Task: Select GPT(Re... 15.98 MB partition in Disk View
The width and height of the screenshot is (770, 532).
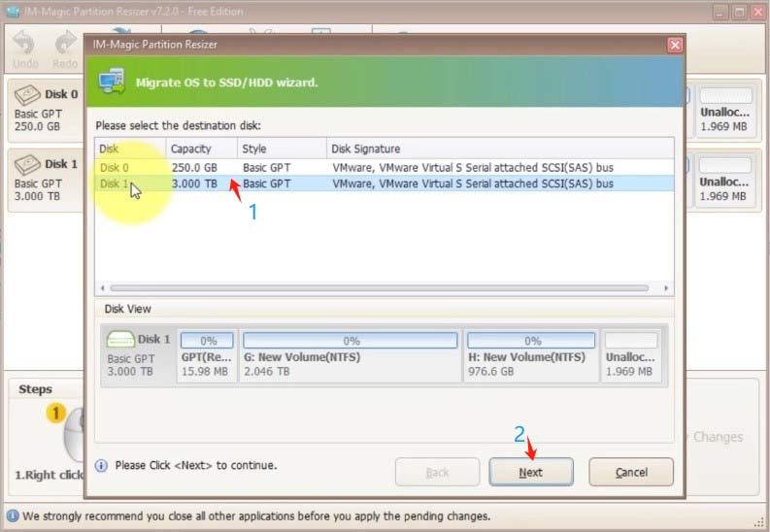Action: (207, 356)
